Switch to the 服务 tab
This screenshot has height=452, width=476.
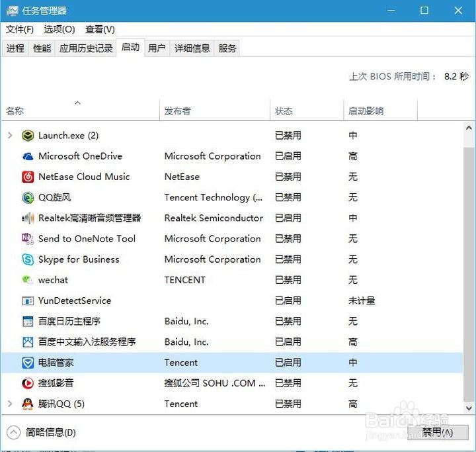pyautogui.click(x=227, y=48)
